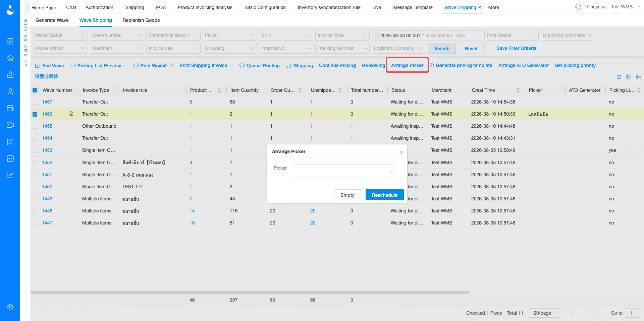Viewport: 644px width, 321px height.
Task: Open the statistics chart sidebar icon
Action: tap(10, 175)
